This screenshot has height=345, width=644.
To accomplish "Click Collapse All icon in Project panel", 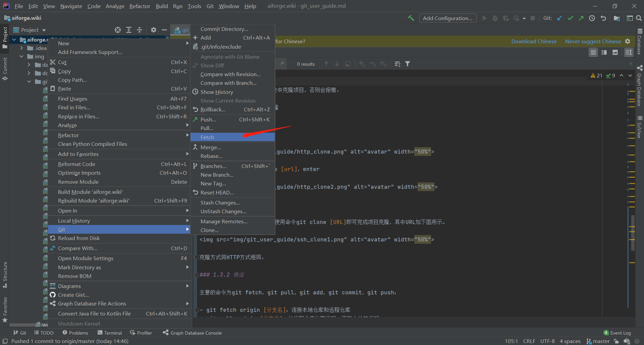I will tap(140, 30).
